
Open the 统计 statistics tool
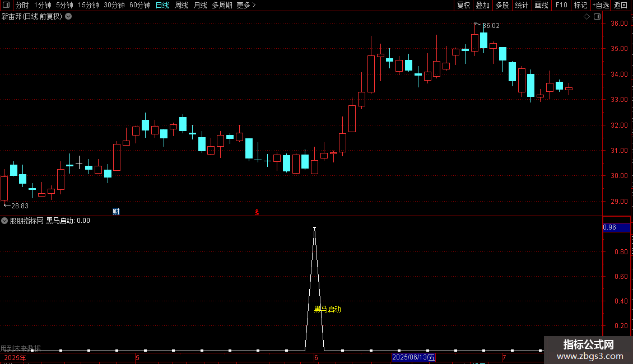[x=522, y=5]
